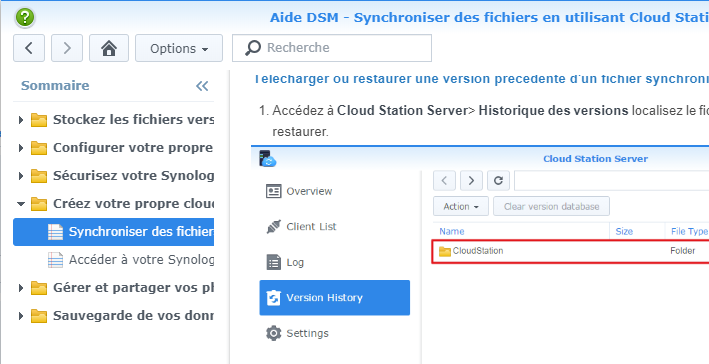The height and width of the screenshot is (364, 709).
Task: Click Cloud Station forward arrow button
Action: point(471,181)
